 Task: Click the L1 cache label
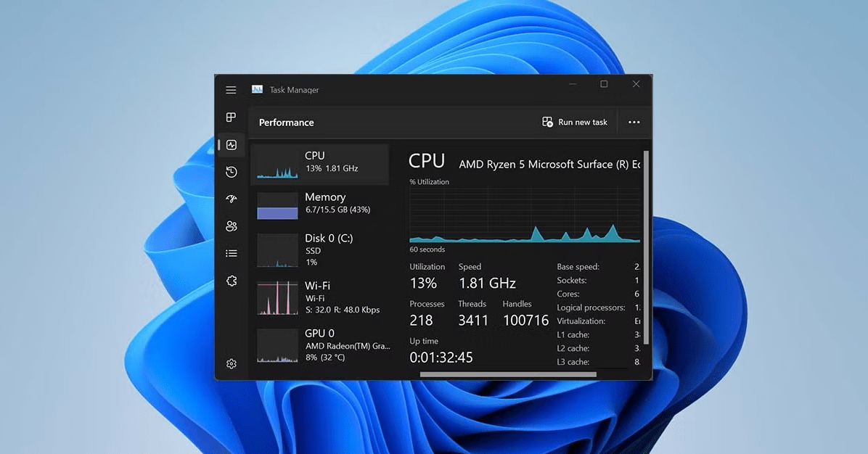click(573, 334)
